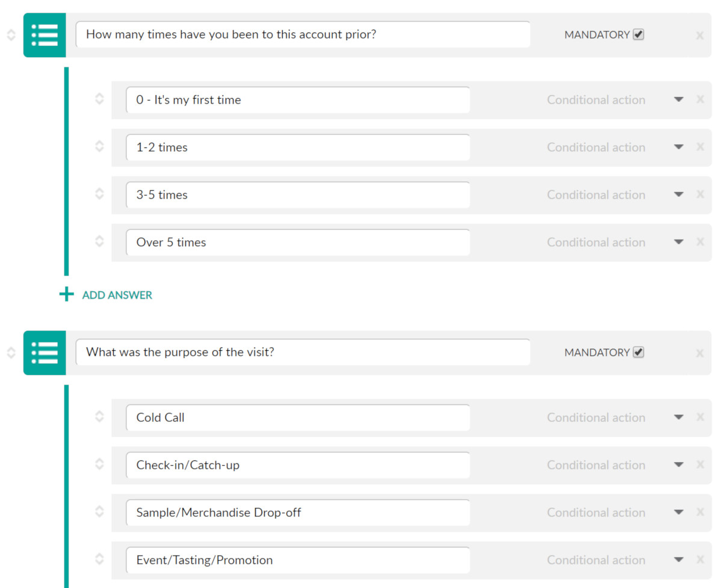Click the plus icon next to Add Answer
The width and height of the screenshot is (722, 588).
(66, 295)
